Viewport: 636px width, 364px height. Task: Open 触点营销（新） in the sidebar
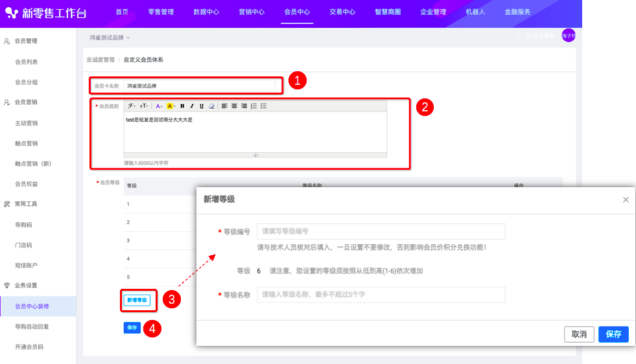coord(33,164)
